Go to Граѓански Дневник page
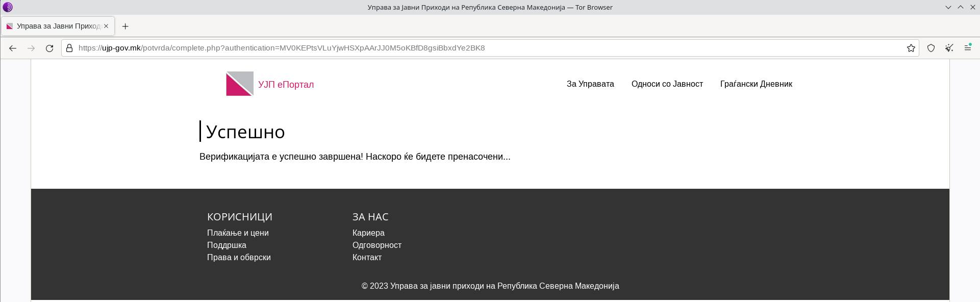 tap(756, 84)
